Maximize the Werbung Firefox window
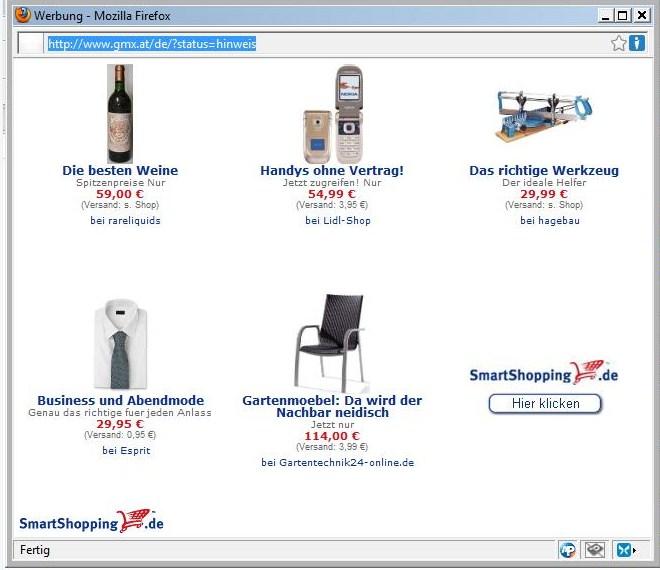660x570 pixels. (623, 16)
